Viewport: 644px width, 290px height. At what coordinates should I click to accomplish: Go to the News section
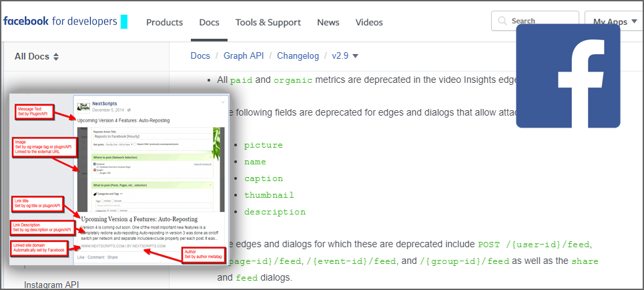click(x=328, y=22)
